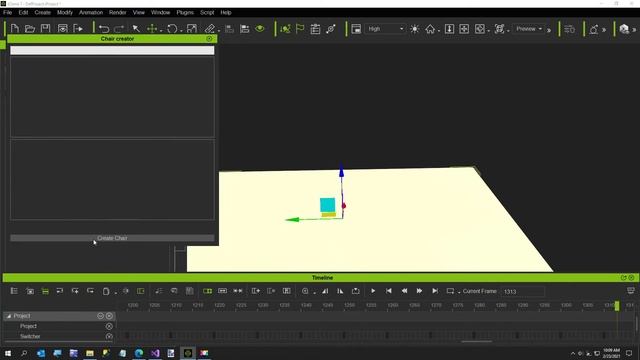Open Microsoft Edge from the taskbar

click(x=139, y=353)
